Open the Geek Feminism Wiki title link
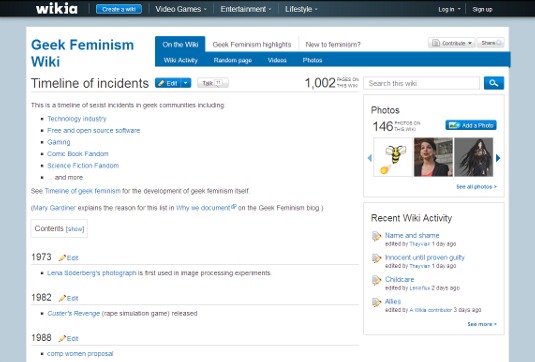Screen dimensions: 535x362 pyautogui.click(x=82, y=53)
